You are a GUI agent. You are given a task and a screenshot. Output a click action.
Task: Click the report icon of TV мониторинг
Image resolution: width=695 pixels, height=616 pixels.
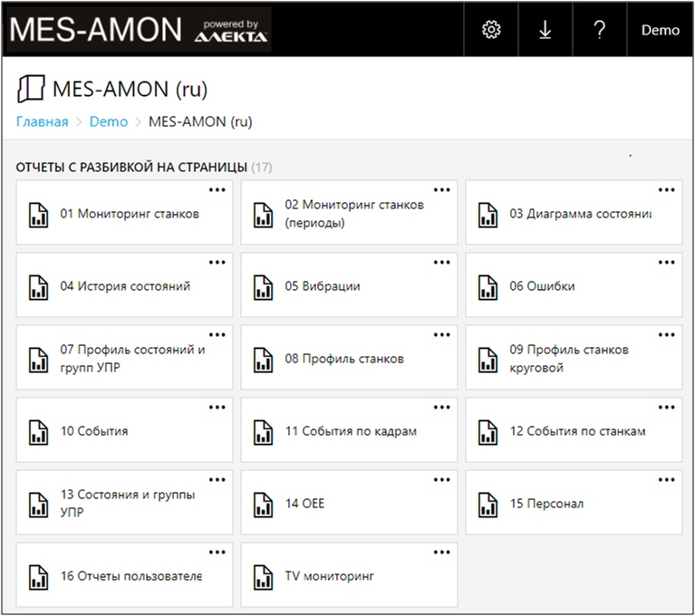264,577
